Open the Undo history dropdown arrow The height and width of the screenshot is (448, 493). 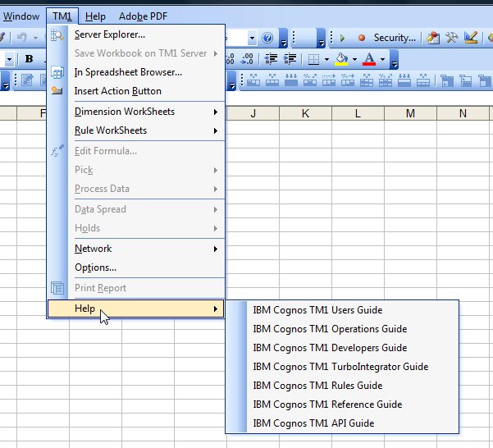(35, 38)
